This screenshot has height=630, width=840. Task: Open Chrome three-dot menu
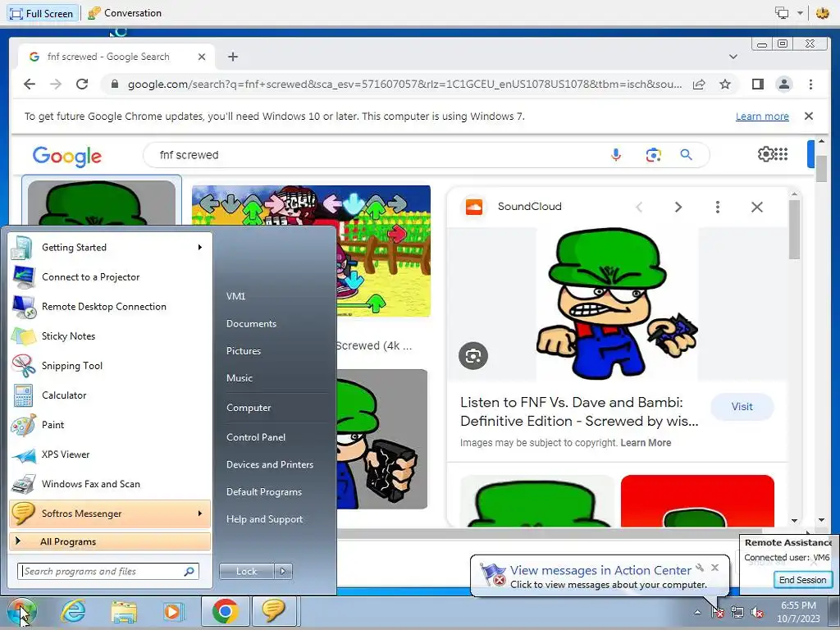[810, 84]
